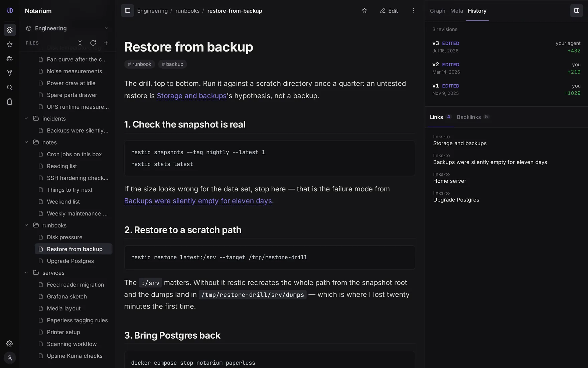Click the #runbook tag
The height and width of the screenshot is (368, 588).
140,64
